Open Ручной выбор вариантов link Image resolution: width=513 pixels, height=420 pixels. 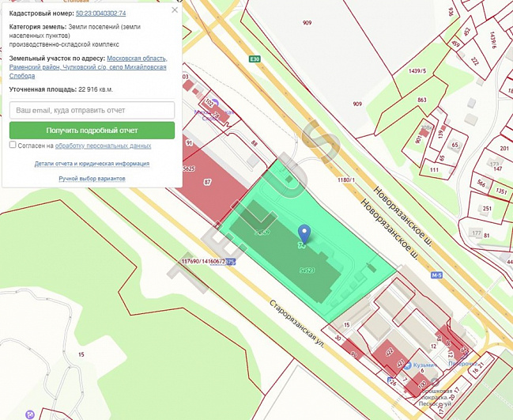click(92, 179)
